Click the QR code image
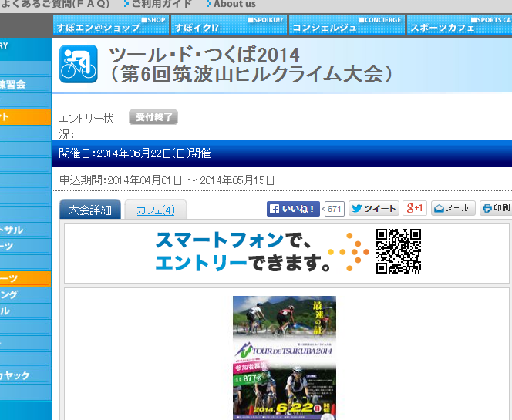 (x=399, y=252)
